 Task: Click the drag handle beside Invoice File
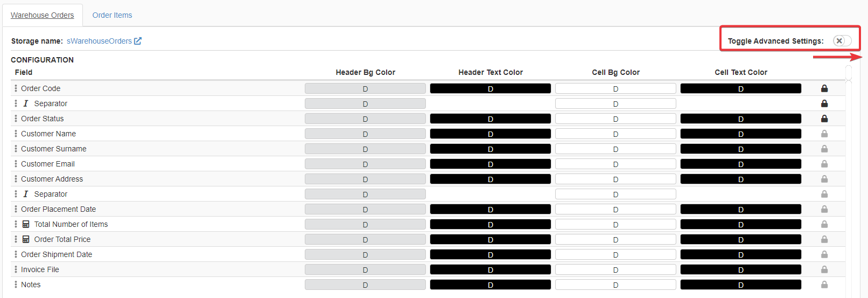16,269
